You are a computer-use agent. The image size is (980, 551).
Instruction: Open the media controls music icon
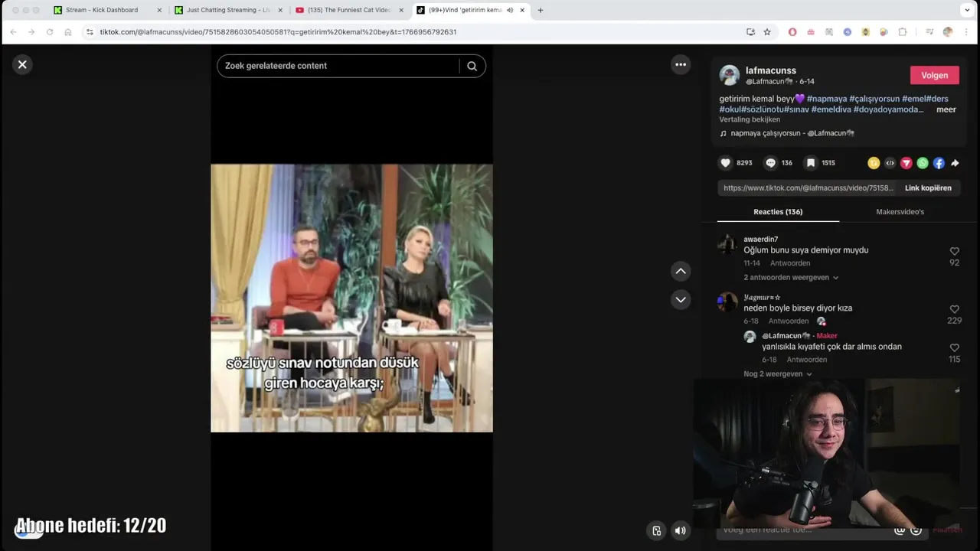tap(929, 32)
